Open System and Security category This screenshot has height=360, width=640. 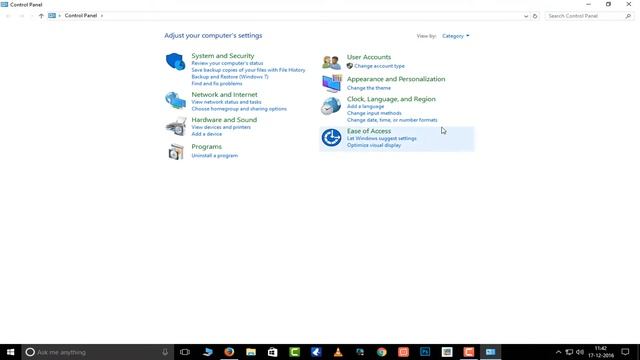coord(222,56)
